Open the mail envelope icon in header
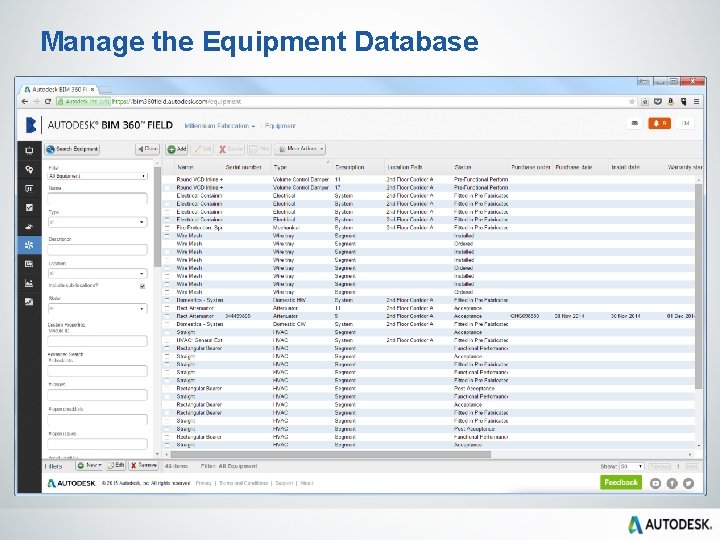This screenshot has height=540, width=720. click(634, 123)
